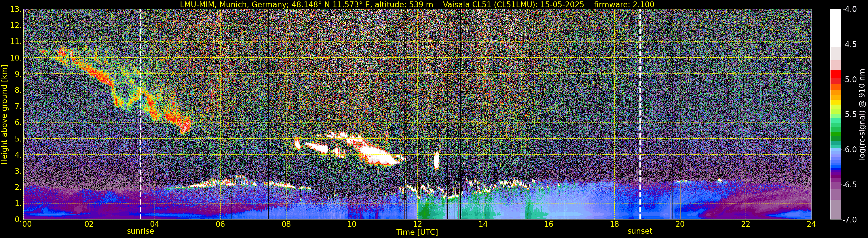This screenshot has height=238, width=868.
Task: Click the '20' tick on the time axis
Action: [x=680, y=224]
